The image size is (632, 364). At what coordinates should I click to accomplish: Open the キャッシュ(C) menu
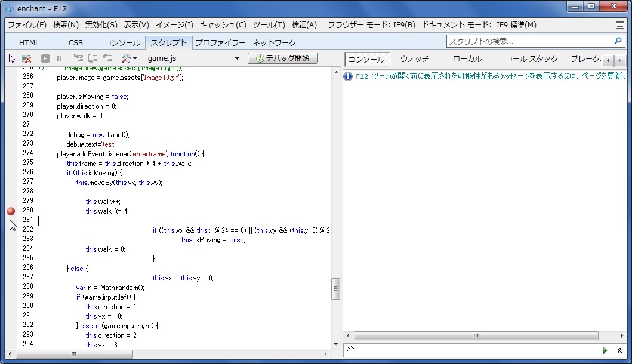(223, 25)
